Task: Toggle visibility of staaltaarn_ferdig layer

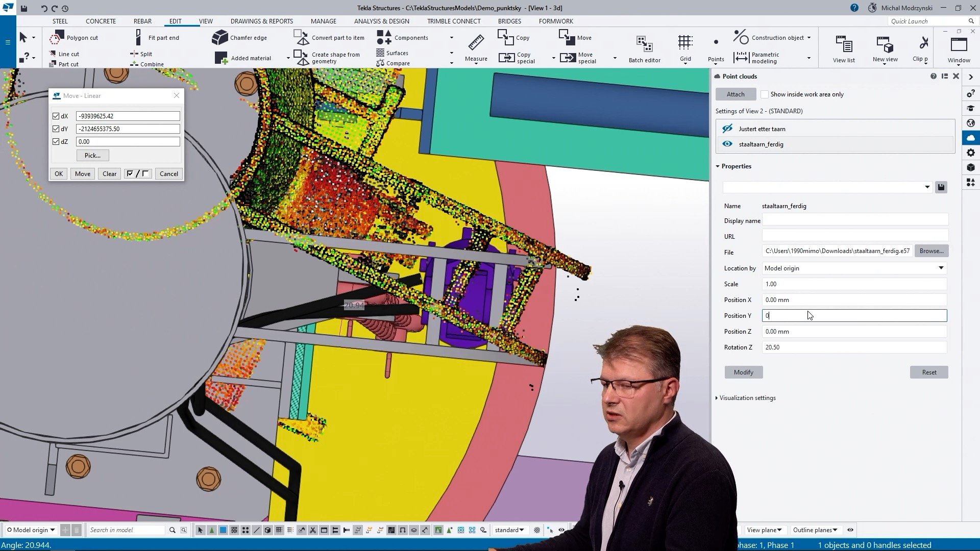Action: [727, 144]
